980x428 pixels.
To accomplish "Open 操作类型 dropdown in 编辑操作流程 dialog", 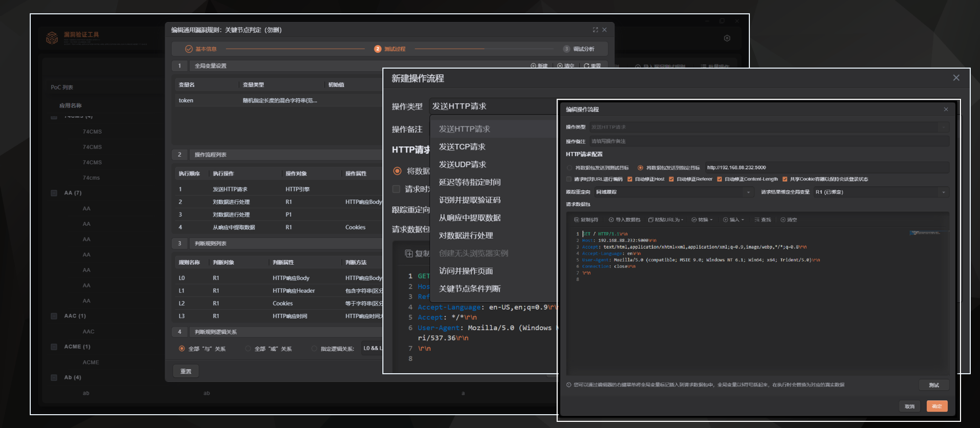I will (769, 127).
